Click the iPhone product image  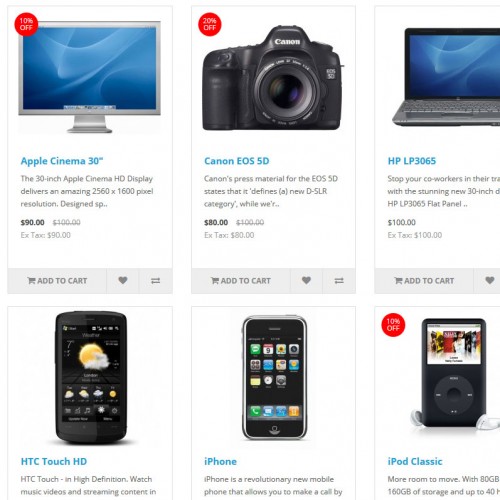tap(274, 377)
